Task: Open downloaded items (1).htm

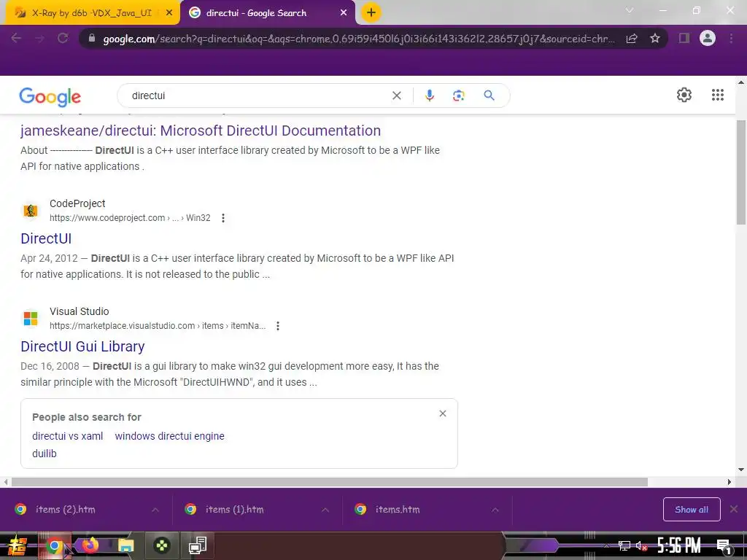Action: coord(234,510)
